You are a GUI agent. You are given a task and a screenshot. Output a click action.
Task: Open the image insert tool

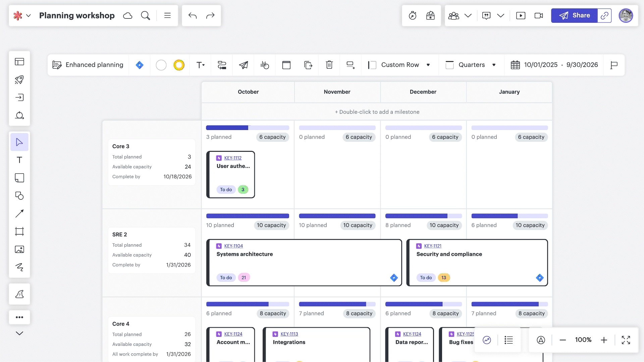(19, 249)
